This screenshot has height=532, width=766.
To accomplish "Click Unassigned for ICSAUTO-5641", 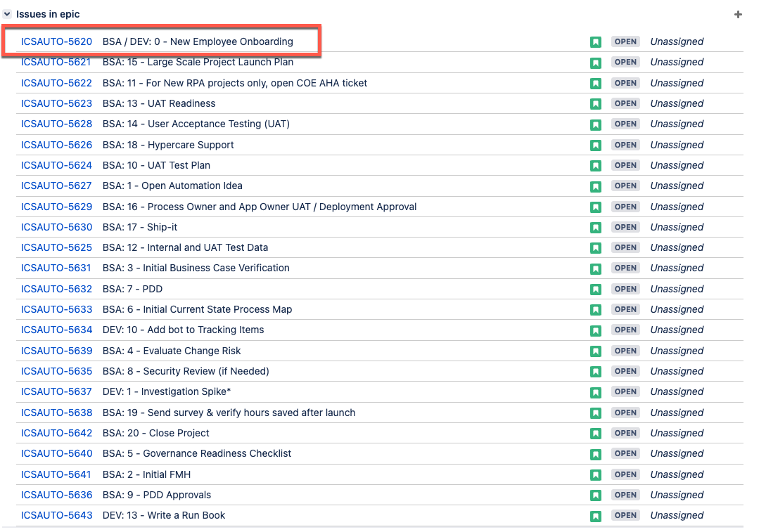I will click(x=677, y=474).
